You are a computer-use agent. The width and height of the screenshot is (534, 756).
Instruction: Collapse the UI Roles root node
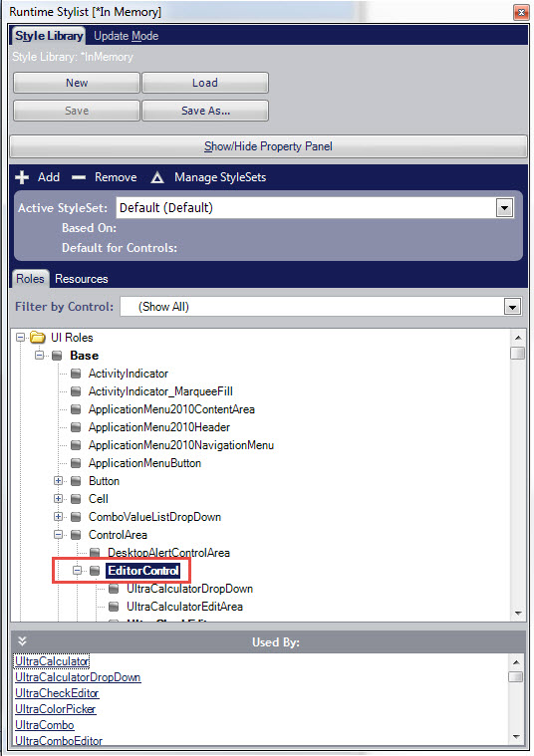(20, 338)
